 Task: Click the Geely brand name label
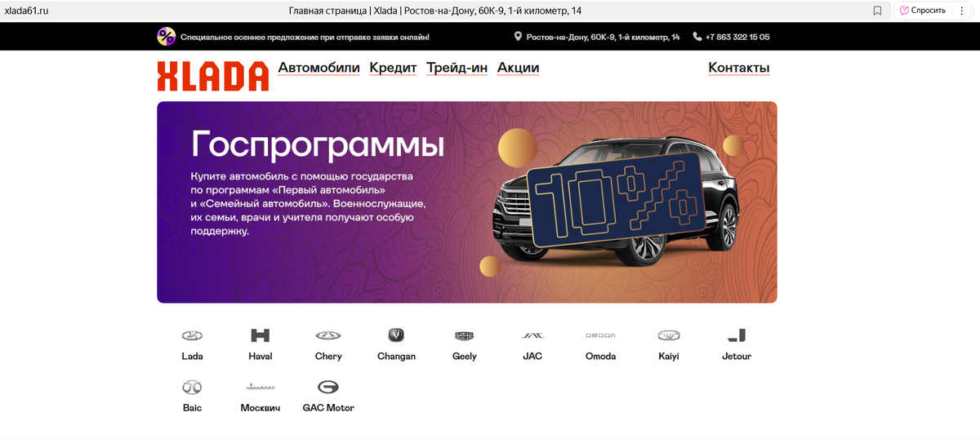tap(465, 357)
